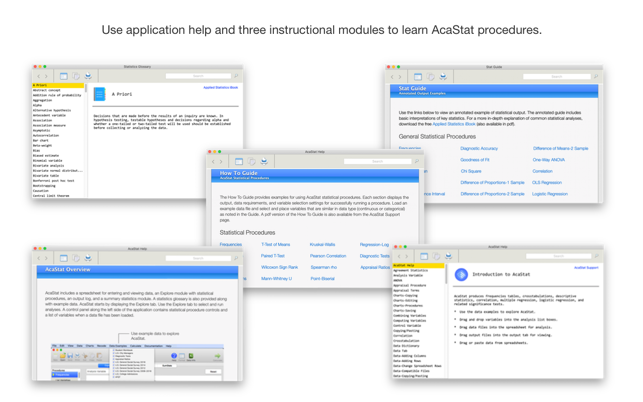The image size is (643, 402).
Task: Select 'Agreement Statistics' in help topics list
Action: (x=410, y=271)
